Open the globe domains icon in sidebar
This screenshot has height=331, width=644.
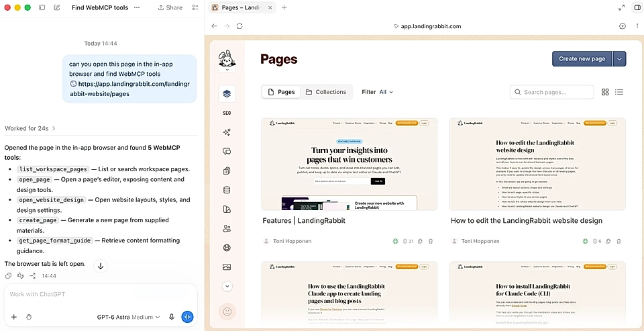click(227, 248)
